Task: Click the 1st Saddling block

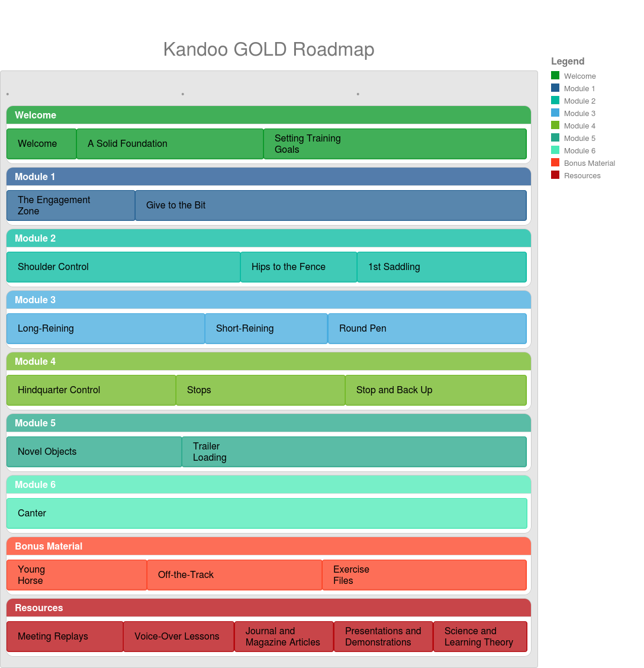Action: click(x=442, y=267)
